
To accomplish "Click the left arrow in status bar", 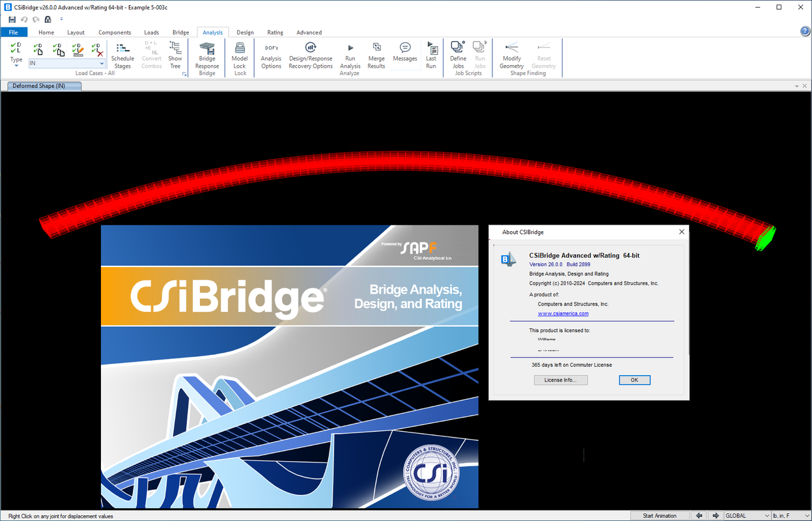I will [x=699, y=516].
